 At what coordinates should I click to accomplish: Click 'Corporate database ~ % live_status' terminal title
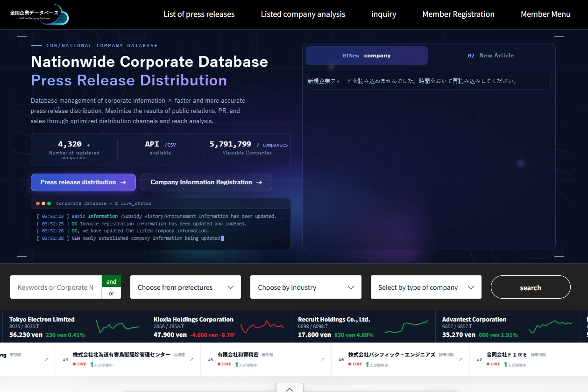click(x=104, y=203)
